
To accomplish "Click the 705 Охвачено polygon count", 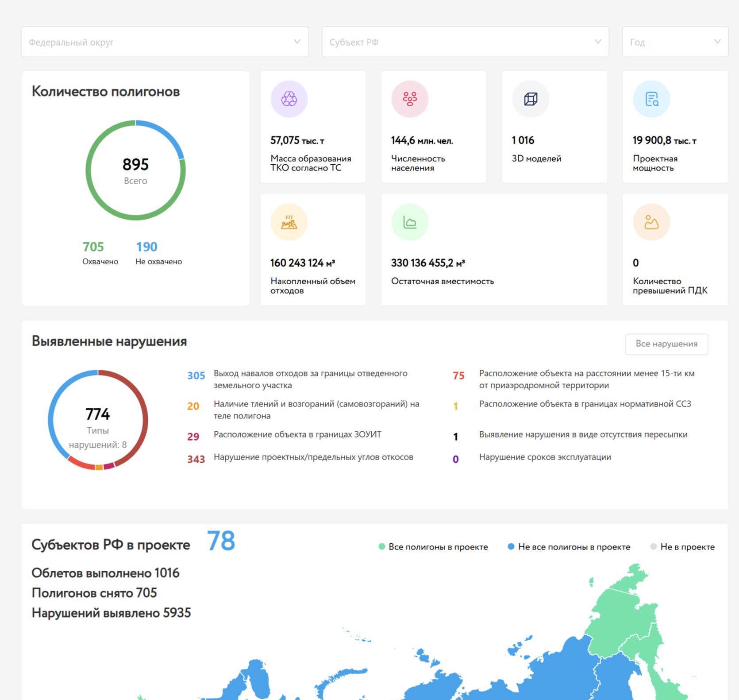I will pos(93,247).
